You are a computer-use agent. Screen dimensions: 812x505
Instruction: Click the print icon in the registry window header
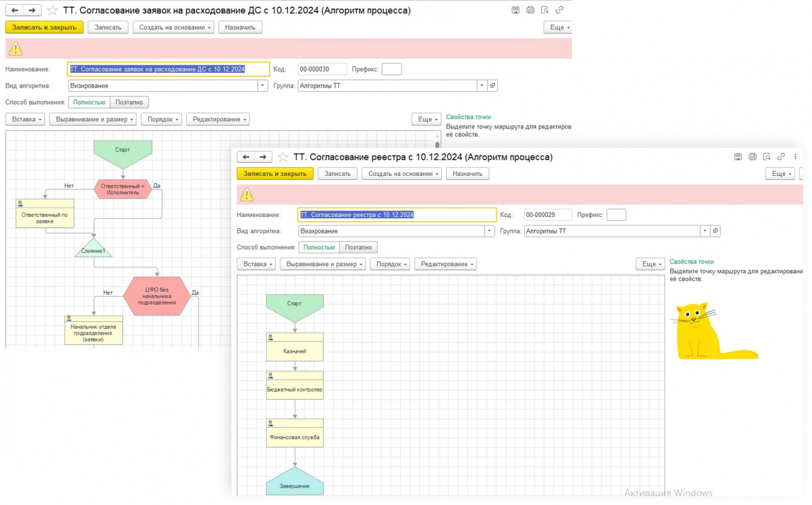[x=752, y=157]
